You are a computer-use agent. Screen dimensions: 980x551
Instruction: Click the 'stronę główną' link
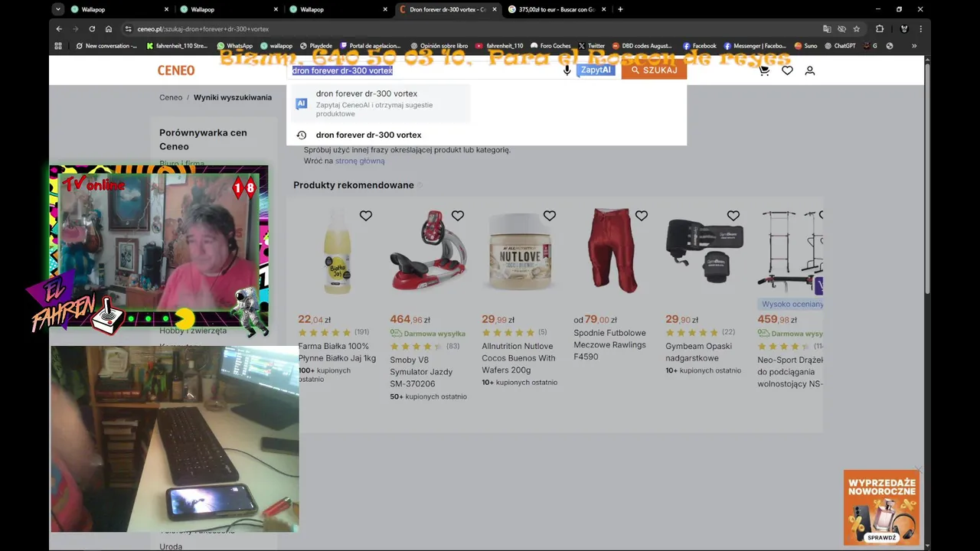point(360,161)
